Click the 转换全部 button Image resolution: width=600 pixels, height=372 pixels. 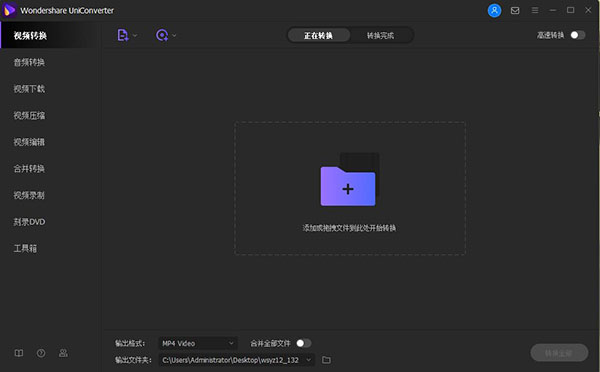[559, 352]
